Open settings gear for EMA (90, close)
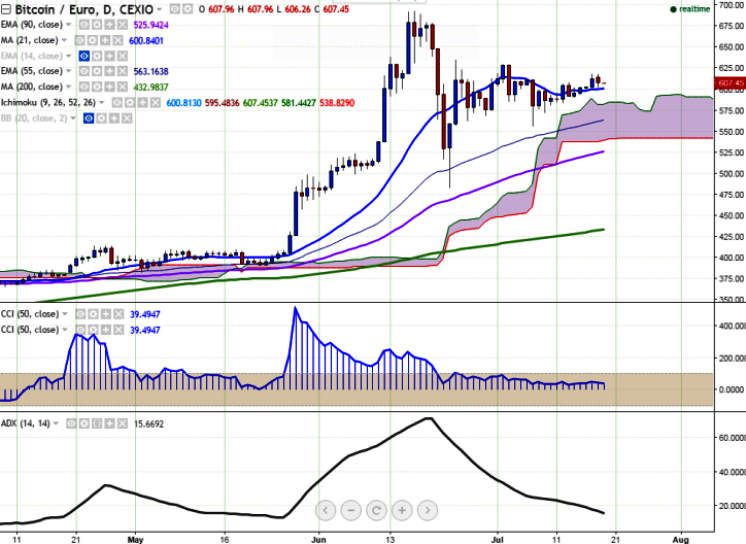 point(97,25)
